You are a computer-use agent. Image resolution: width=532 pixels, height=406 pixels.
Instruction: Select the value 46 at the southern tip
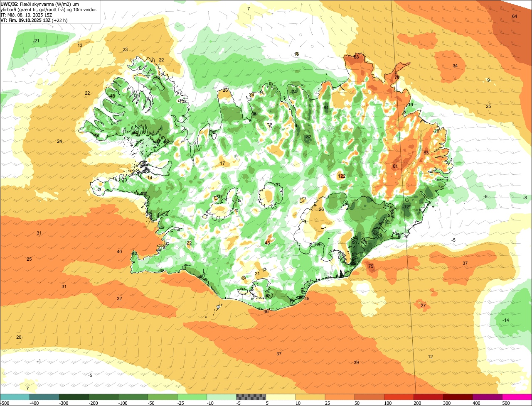266,311
